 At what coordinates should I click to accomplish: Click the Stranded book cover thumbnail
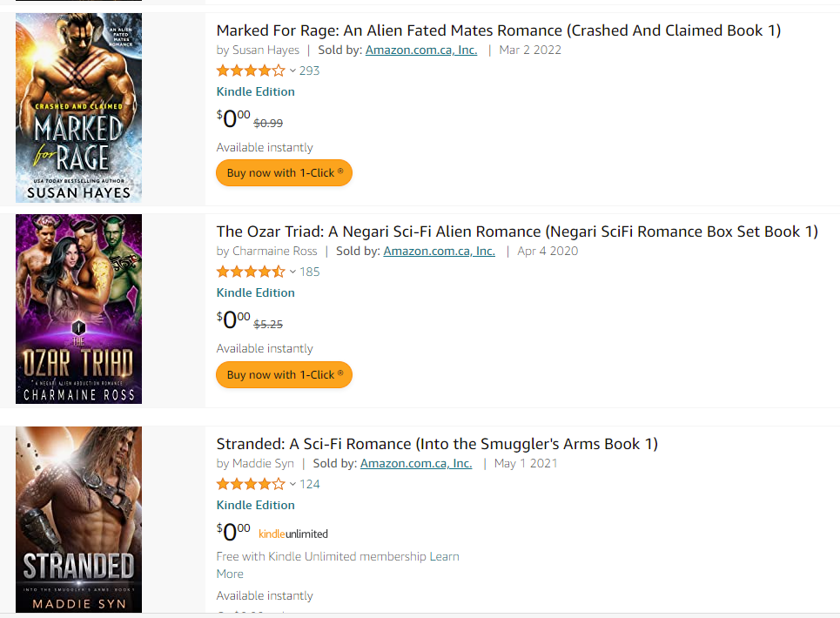pos(78,520)
